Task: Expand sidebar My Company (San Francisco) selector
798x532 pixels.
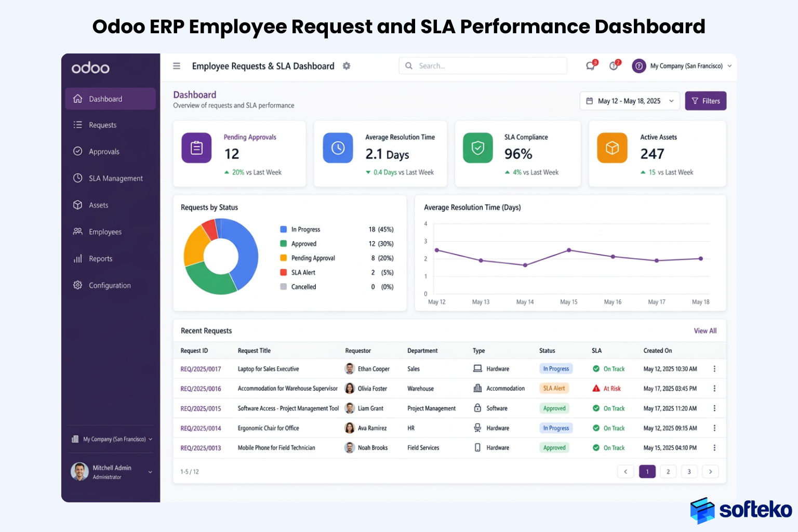Action: click(112, 440)
